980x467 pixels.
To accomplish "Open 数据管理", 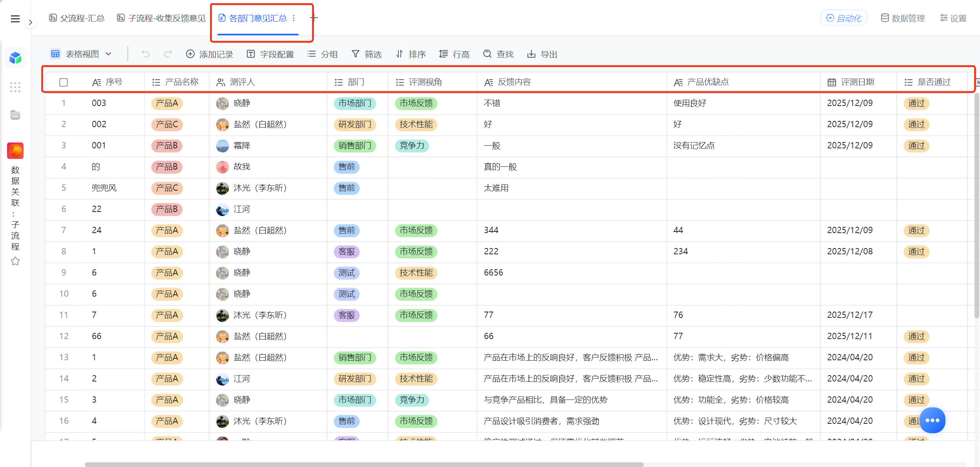I will [x=903, y=18].
